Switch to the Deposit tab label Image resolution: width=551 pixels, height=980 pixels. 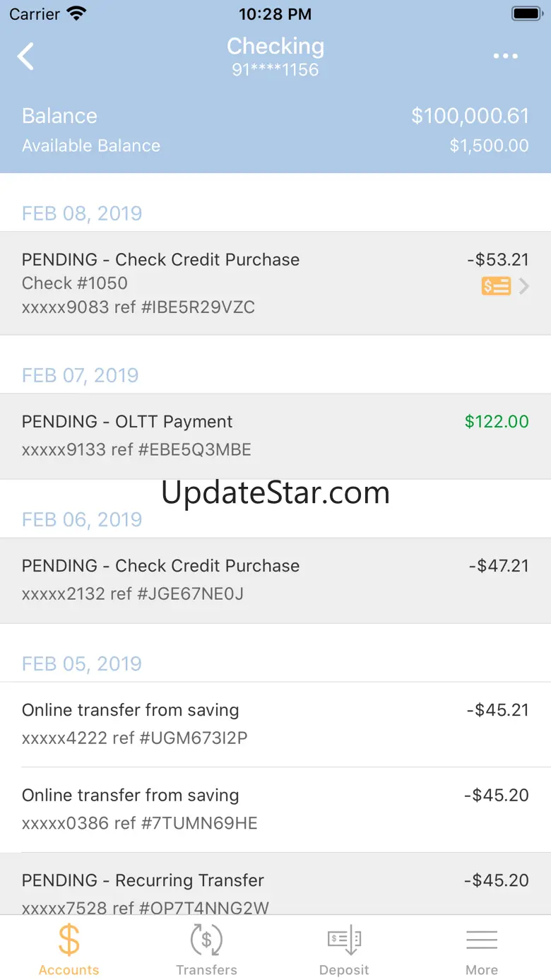pyautogui.click(x=344, y=970)
